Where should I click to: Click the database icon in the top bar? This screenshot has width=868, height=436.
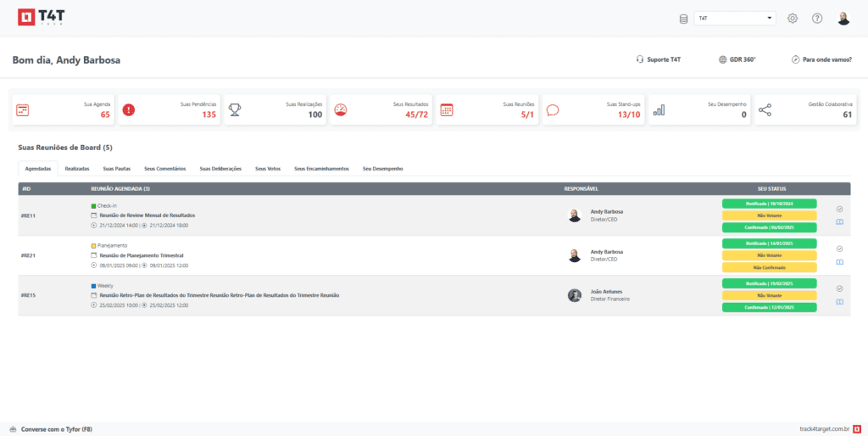pos(684,19)
